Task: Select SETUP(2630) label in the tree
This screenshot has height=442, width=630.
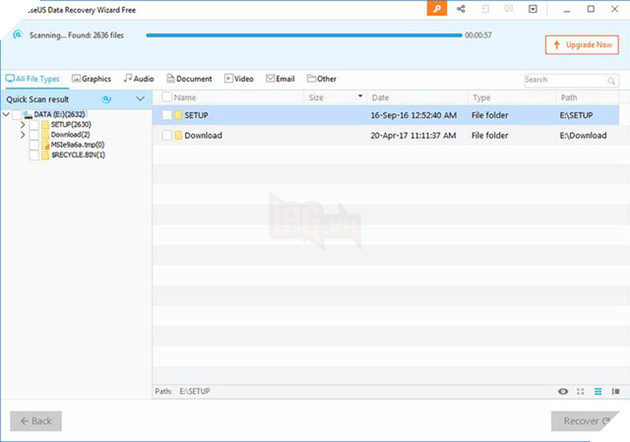Action: [71, 125]
